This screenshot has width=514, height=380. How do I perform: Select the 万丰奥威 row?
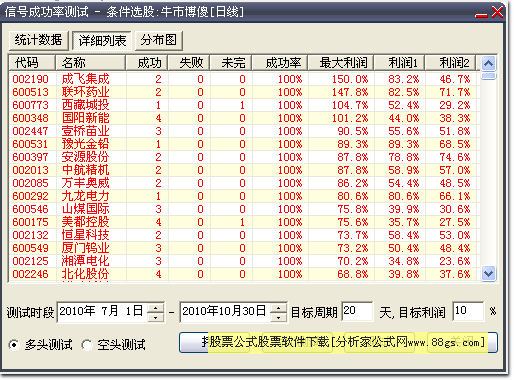click(244, 183)
